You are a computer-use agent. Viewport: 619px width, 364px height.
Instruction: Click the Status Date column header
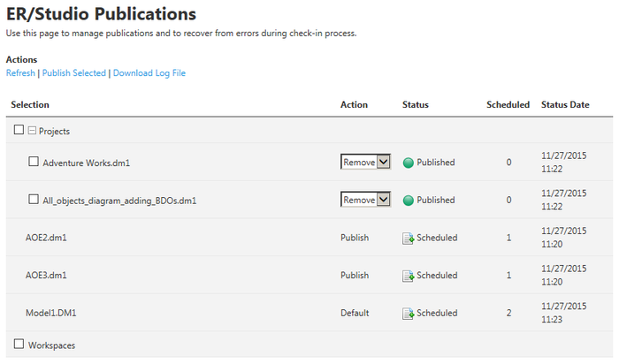click(x=565, y=104)
